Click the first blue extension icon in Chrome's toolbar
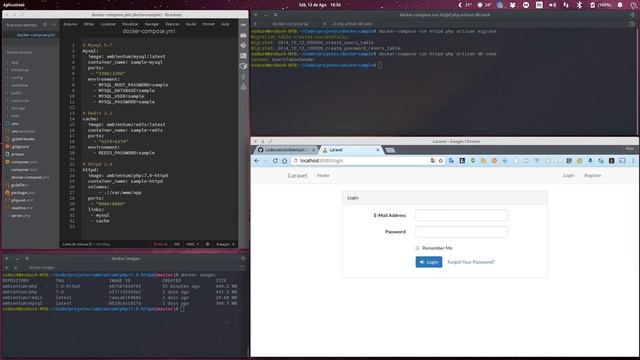 coord(451,161)
